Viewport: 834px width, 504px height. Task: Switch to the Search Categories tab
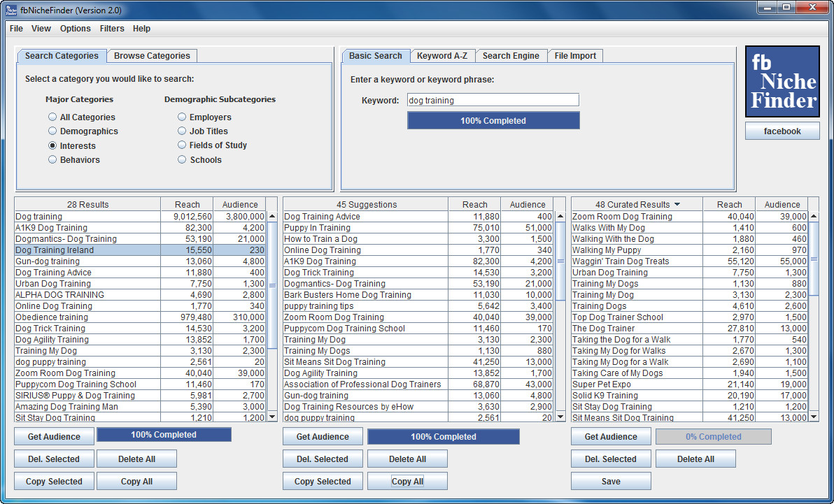point(62,56)
